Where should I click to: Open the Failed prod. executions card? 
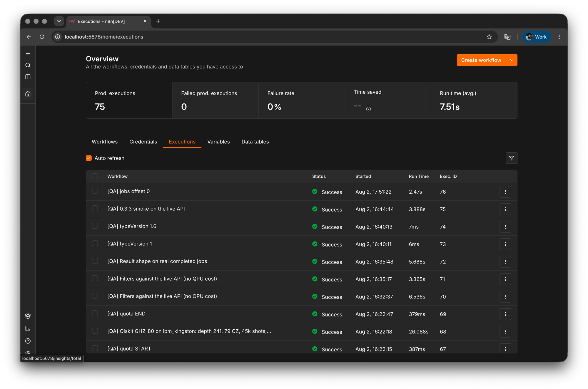tap(215, 100)
